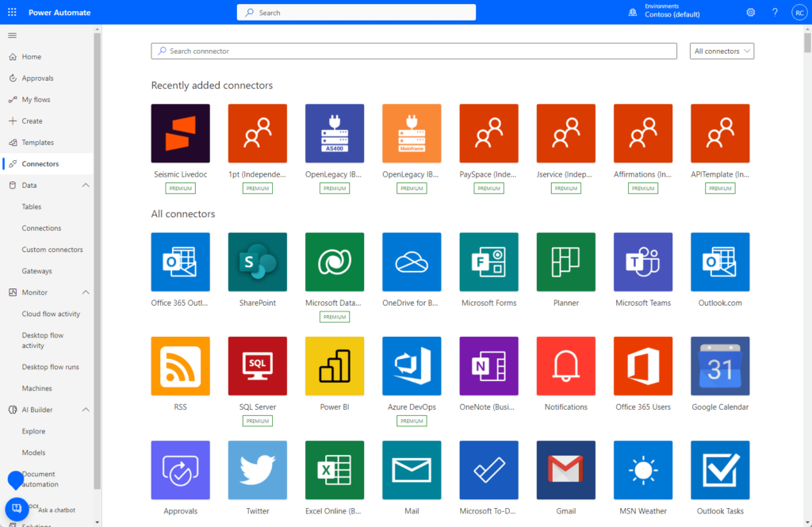Open the Approvals connector tile

[x=180, y=470]
